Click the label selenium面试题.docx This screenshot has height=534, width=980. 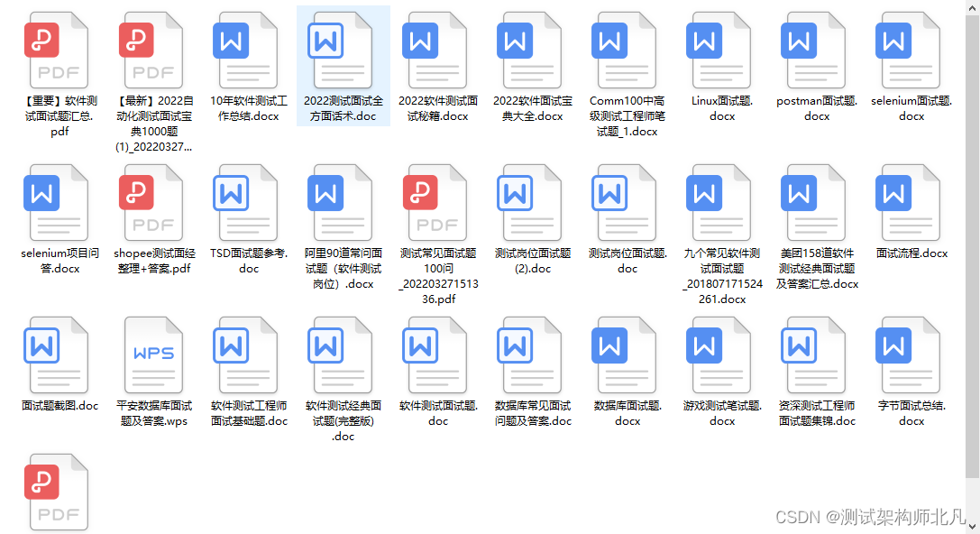(x=911, y=108)
